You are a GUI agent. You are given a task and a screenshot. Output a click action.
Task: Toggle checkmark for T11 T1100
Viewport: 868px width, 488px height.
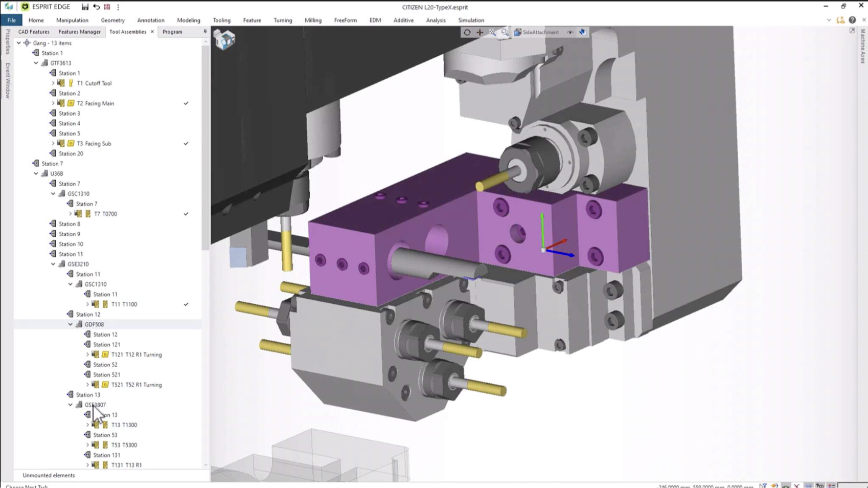pyautogui.click(x=186, y=304)
